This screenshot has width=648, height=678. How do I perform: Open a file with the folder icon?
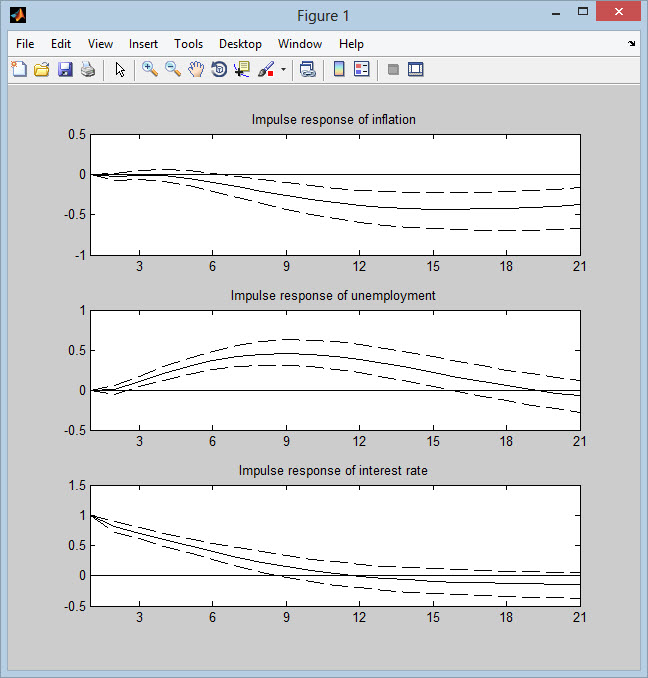[41, 69]
